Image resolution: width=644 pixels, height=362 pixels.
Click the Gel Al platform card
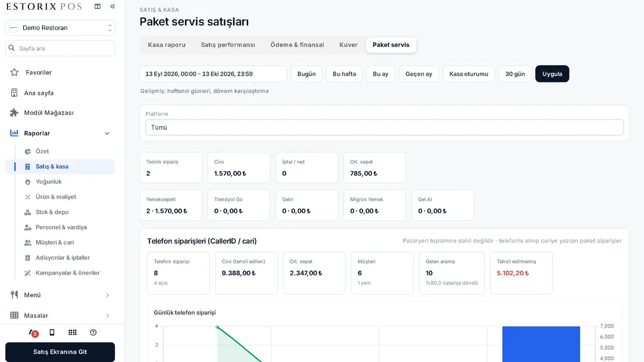pyautogui.click(x=443, y=205)
